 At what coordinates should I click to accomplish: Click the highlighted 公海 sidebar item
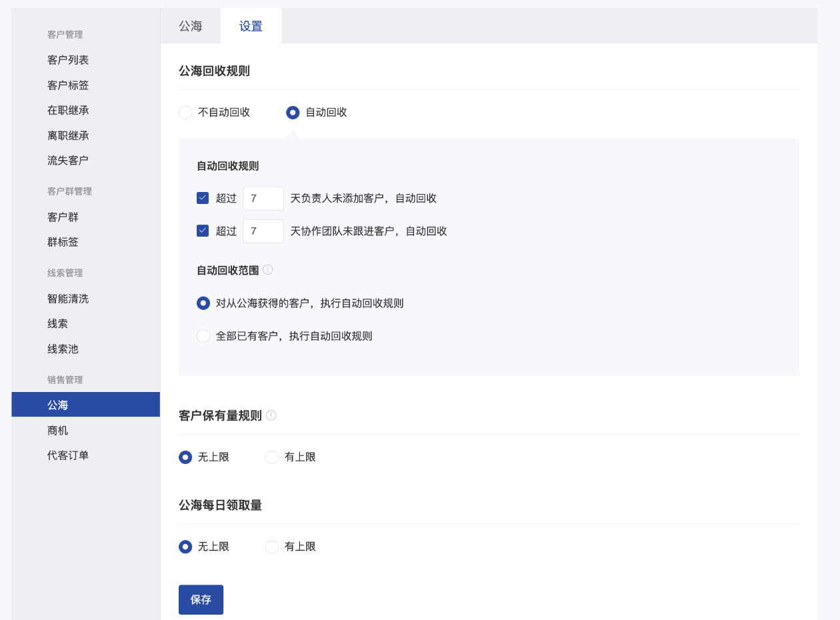(86, 405)
